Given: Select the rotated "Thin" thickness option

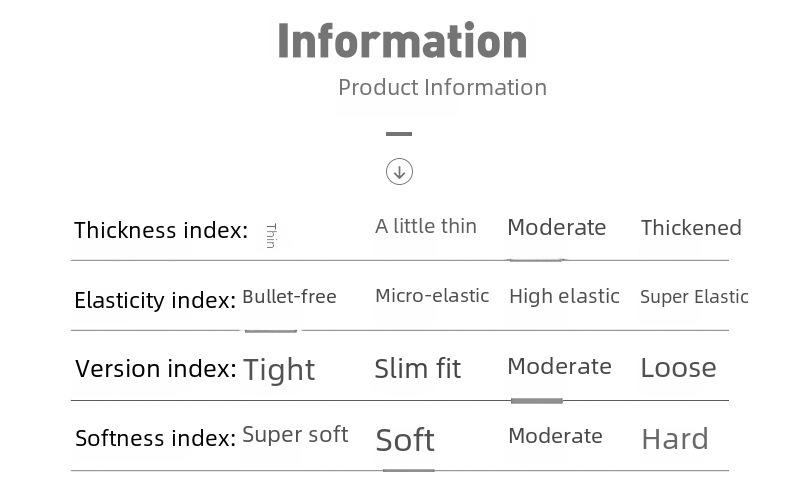Looking at the screenshot, I should pos(271,236).
